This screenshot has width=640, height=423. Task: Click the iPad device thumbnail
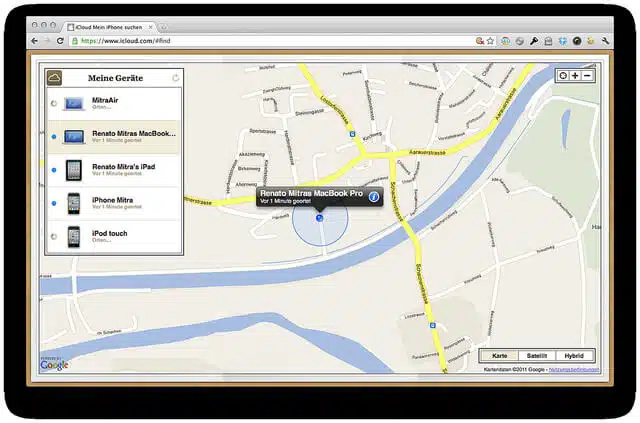(74, 170)
